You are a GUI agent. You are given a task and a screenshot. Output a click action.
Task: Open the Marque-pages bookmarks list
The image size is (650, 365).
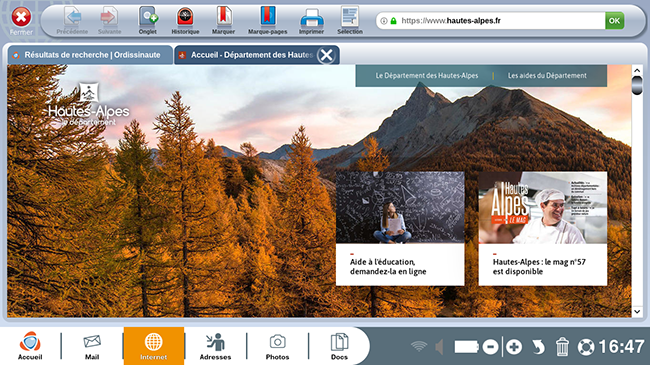[267, 20]
